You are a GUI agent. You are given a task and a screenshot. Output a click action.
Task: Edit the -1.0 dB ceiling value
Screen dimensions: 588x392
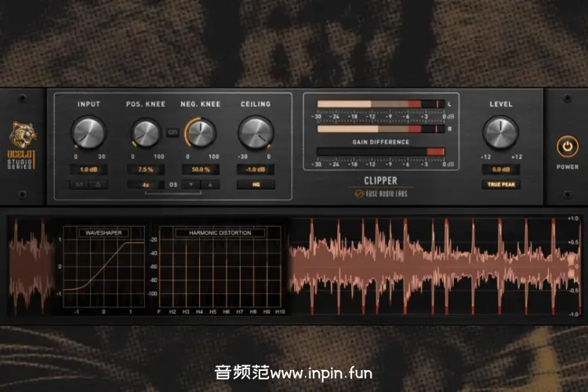pyautogui.click(x=256, y=169)
